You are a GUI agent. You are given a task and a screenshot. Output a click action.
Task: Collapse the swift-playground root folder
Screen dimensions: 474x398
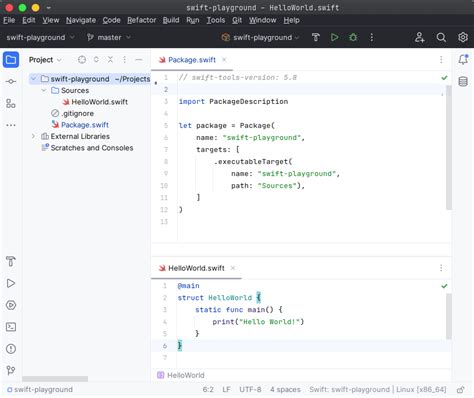[33, 79]
